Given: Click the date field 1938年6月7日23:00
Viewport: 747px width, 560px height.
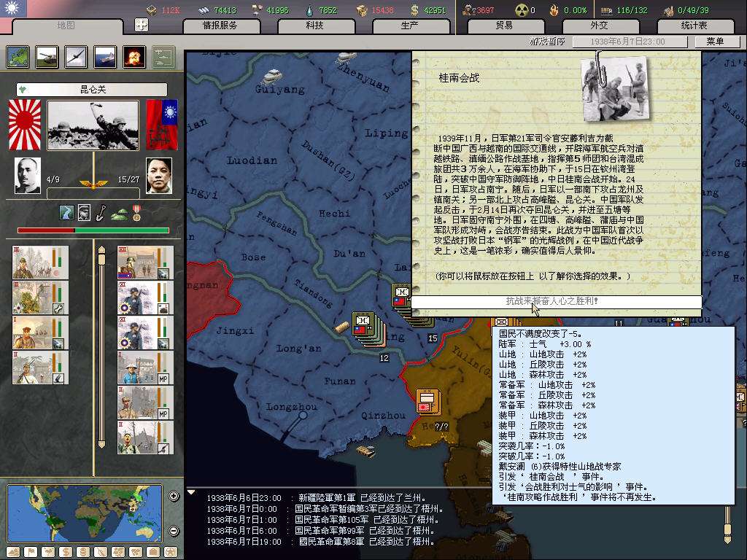Looking at the screenshot, I should point(630,42).
